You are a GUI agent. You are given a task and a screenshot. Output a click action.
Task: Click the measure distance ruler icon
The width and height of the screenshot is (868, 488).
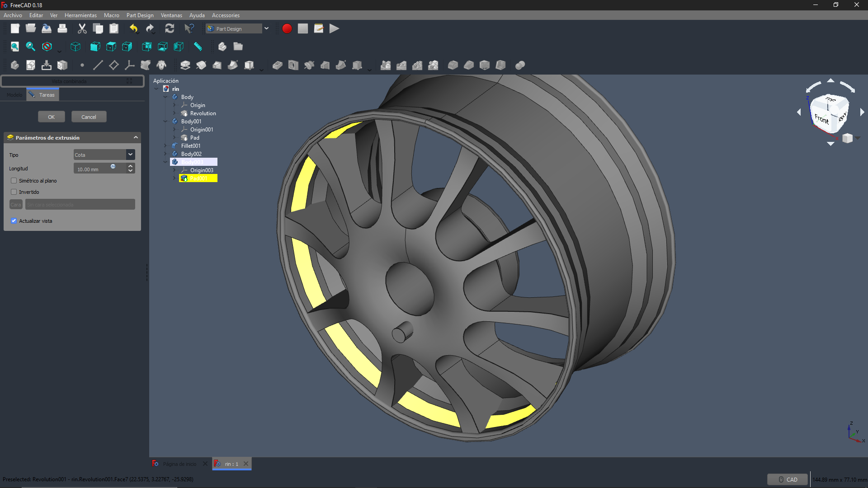[x=198, y=47]
